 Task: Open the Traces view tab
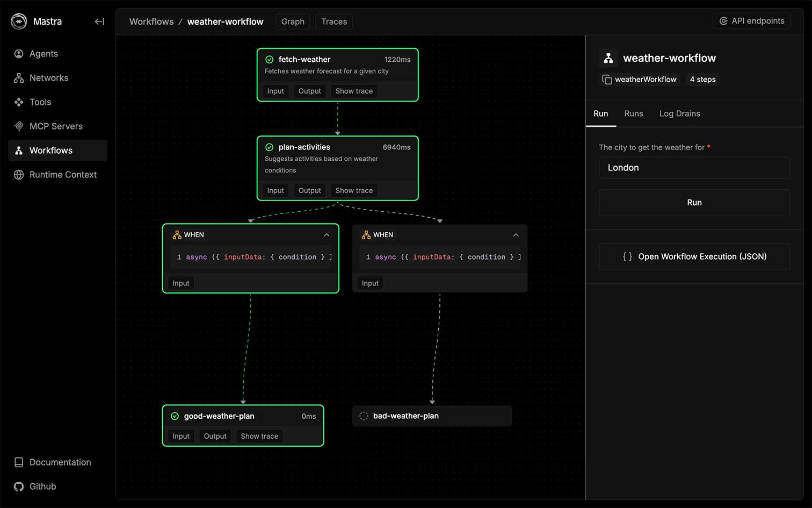334,22
